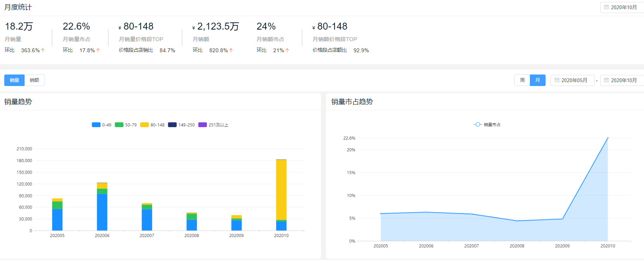Click the red up arrow next to 21%
Image resolution: width=644 pixels, height=260 pixels.
[x=287, y=50]
